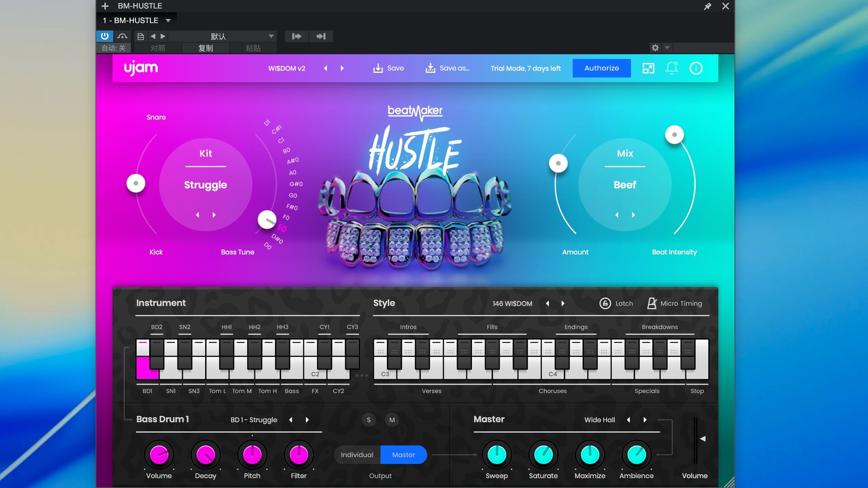The height and width of the screenshot is (488, 868).
Task: Select next Kit after Struggle
Action: (x=214, y=215)
